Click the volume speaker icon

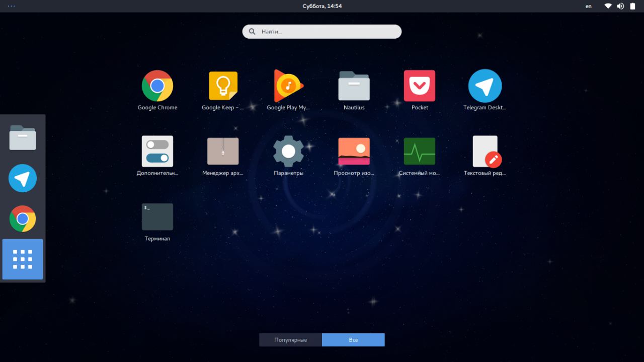620,6
